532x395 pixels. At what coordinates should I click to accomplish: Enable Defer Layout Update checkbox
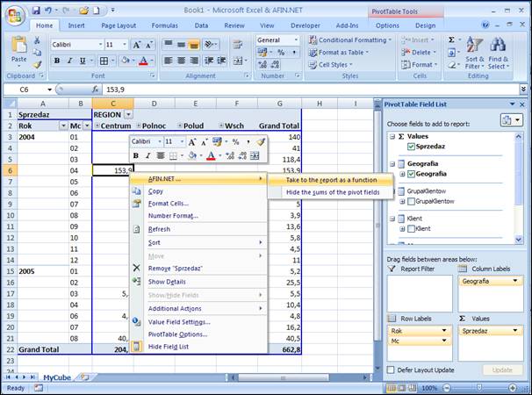click(x=391, y=370)
